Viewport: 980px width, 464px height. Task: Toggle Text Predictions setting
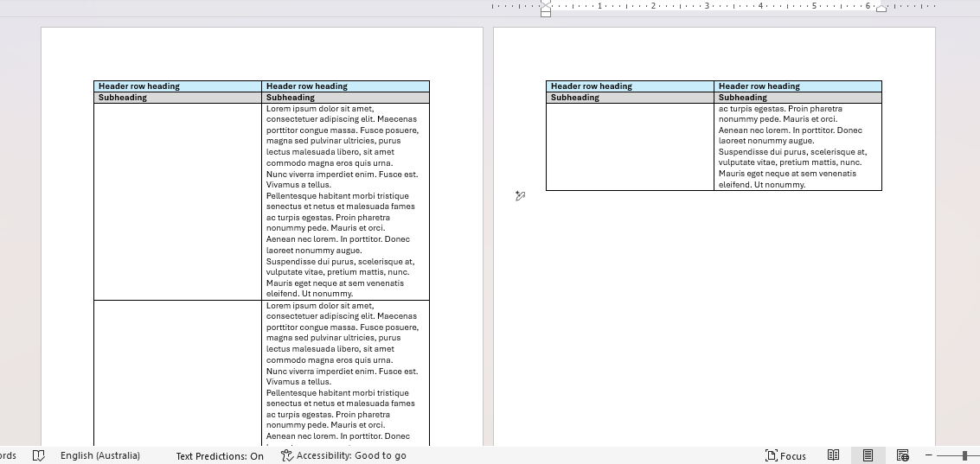click(220, 455)
